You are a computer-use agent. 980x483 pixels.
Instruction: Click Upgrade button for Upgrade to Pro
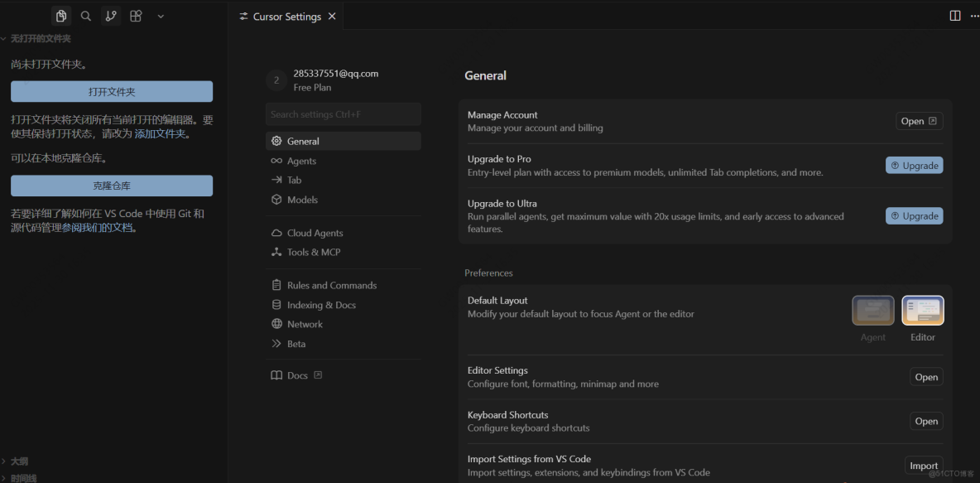(x=914, y=166)
